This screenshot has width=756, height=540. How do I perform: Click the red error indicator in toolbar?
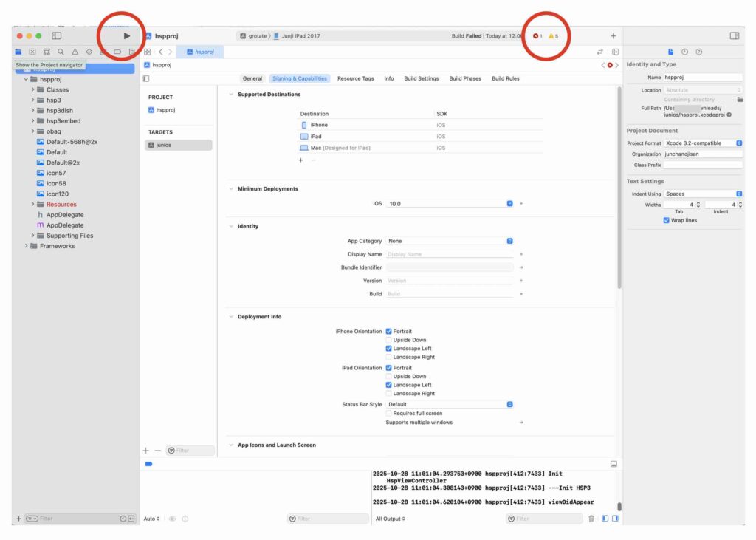(x=537, y=36)
